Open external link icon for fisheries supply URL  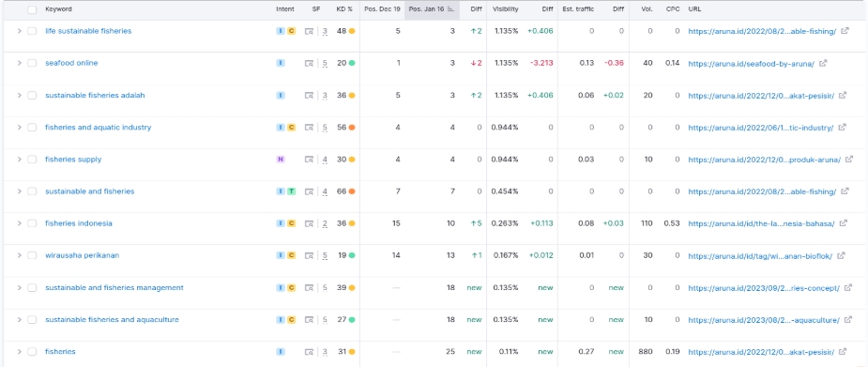[849, 160]
